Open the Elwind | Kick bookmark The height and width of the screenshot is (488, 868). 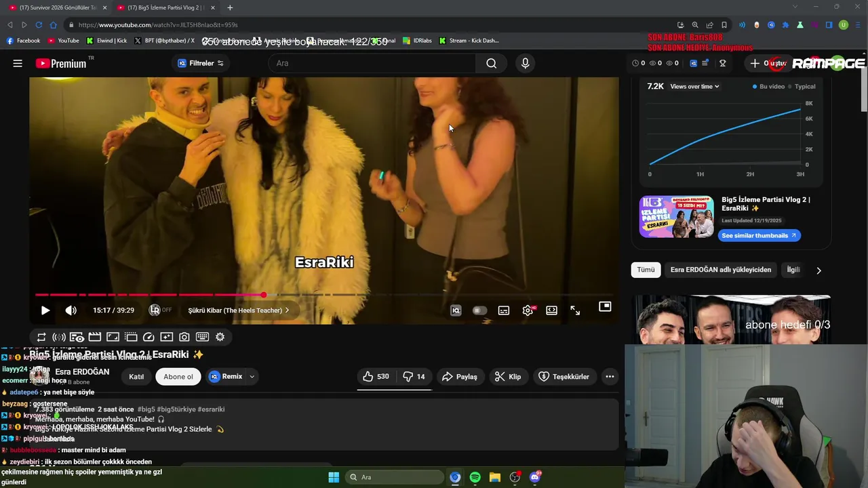coord(107,41)
